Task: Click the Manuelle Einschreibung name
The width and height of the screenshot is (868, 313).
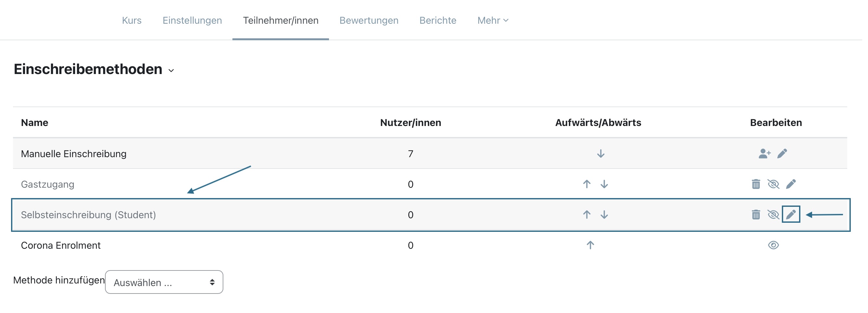Action: (74, 155)
